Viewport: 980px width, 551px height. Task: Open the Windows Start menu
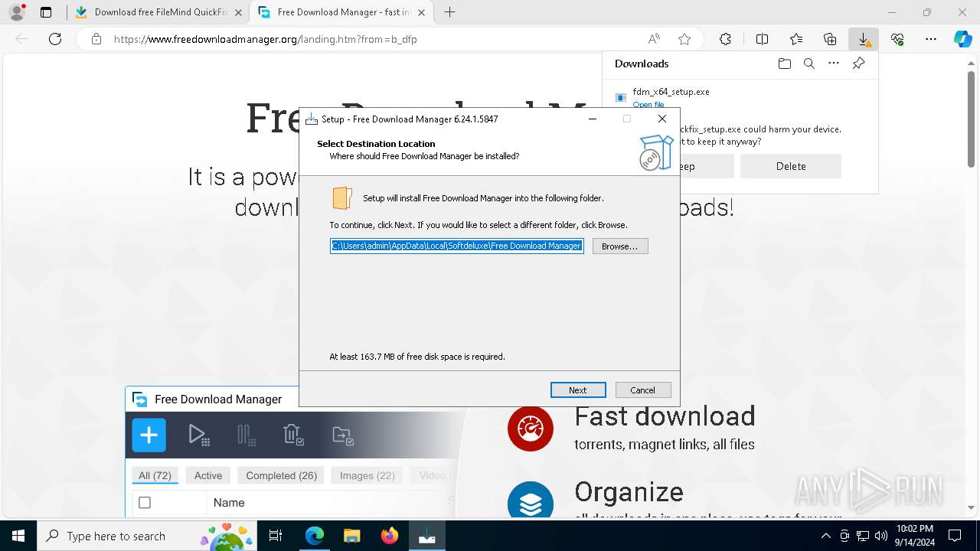18,536
